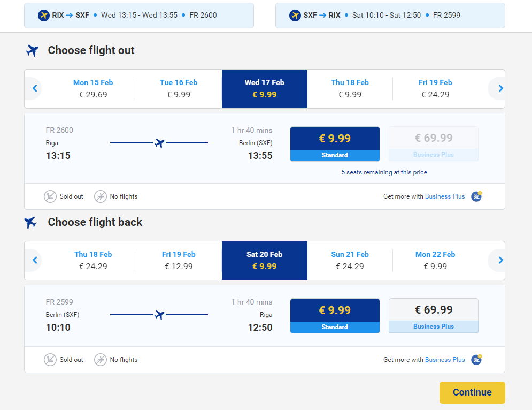Select Mon 22 Feb return date tab
This screenshot has height=410, width=532.
[435, 261]
